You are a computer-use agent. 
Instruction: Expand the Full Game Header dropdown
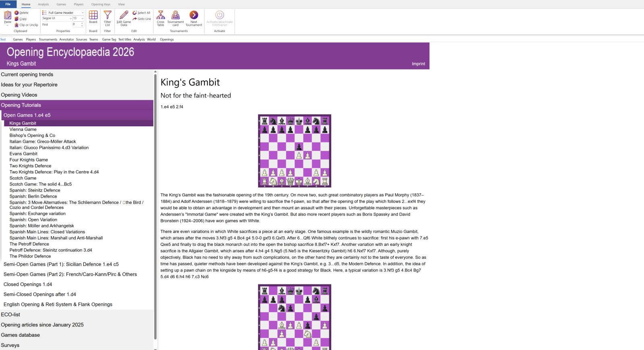tap(83, 13)
